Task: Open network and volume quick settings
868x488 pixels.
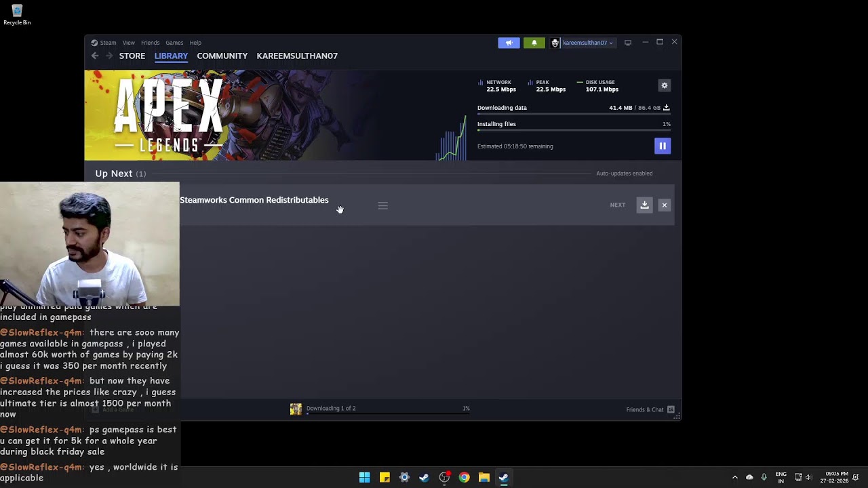Action: click(x=803, y=477)
